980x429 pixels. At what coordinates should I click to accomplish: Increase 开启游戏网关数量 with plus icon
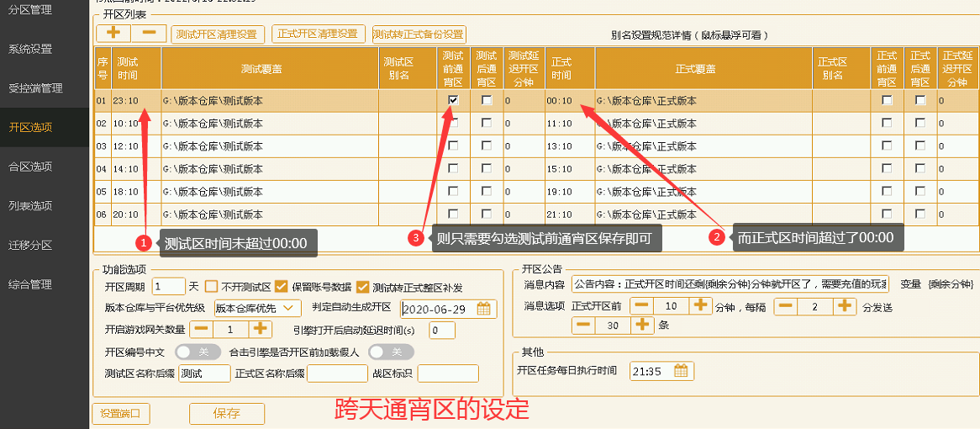(x=261, y=330)
